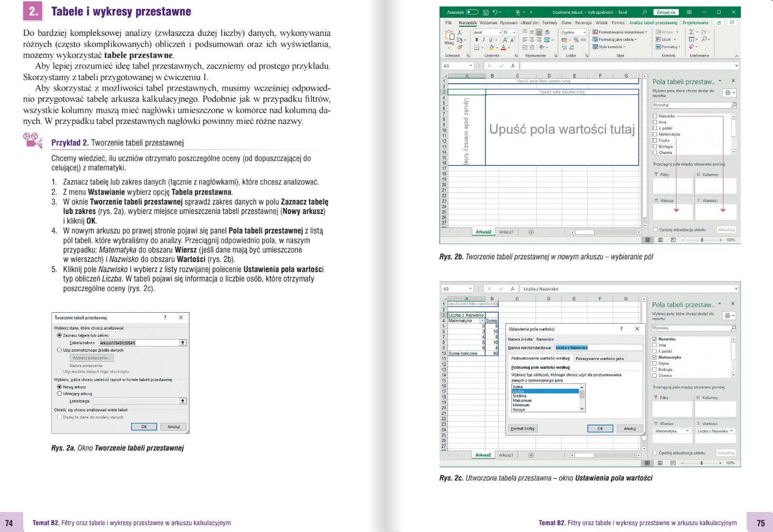Open the Ogólne number format dropdown

pos(574,32)
